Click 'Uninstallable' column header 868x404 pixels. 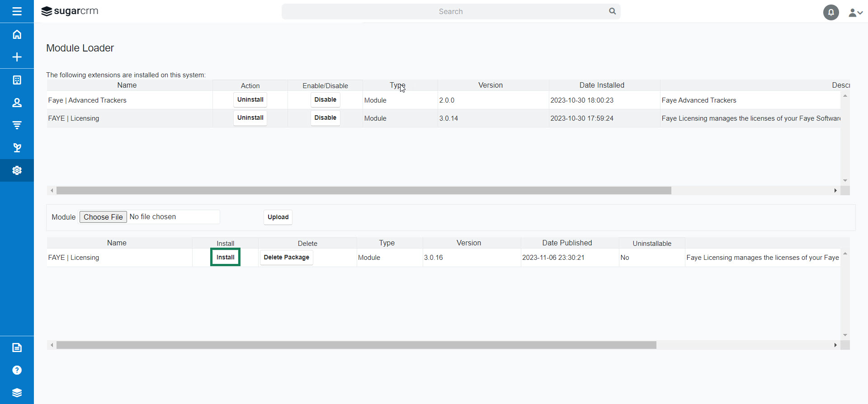(652, 244)
